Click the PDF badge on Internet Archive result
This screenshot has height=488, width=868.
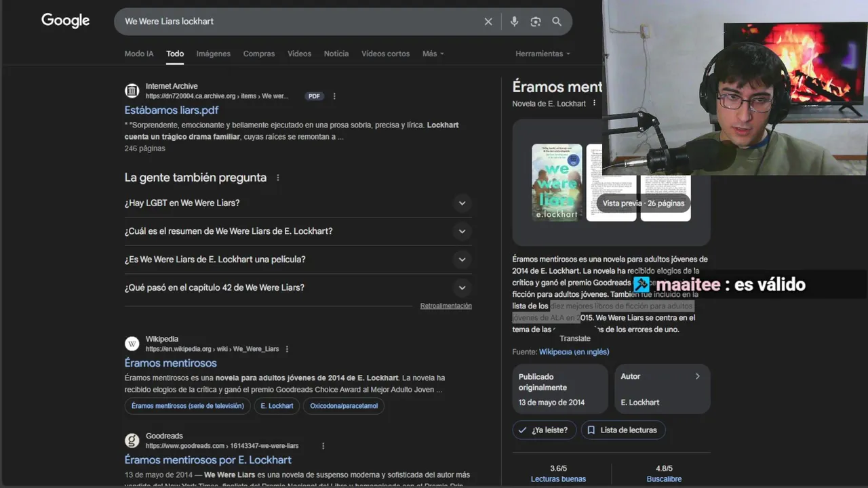[x=314, y=96]
